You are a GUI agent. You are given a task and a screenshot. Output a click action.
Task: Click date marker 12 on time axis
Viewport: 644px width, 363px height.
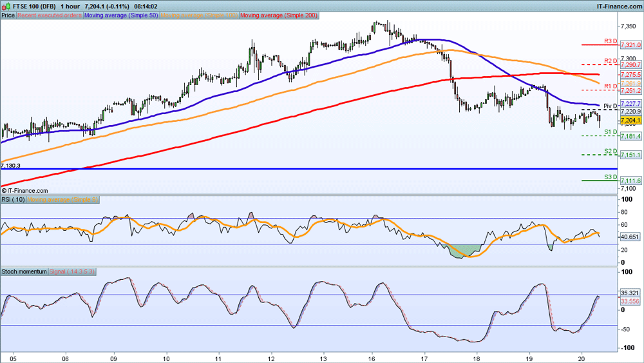pyautogui.click(x=271, y=358)
